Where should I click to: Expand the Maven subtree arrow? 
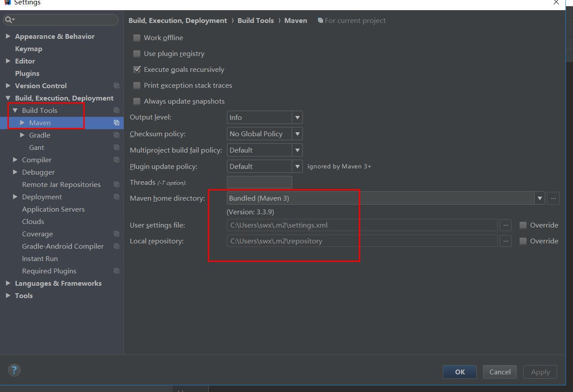(22, 123)
